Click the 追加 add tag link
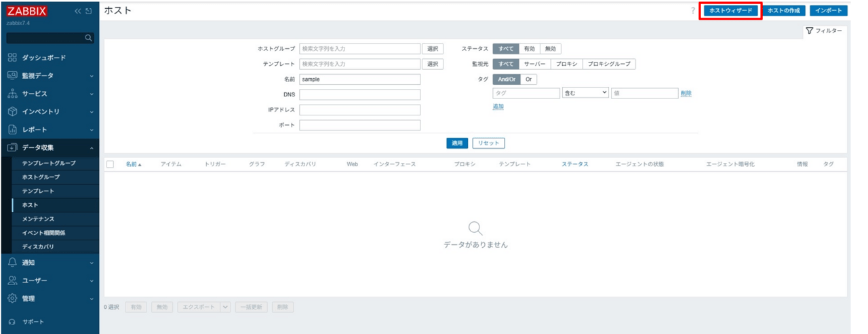This screenshot has height=334, width=868. (498, 107)
